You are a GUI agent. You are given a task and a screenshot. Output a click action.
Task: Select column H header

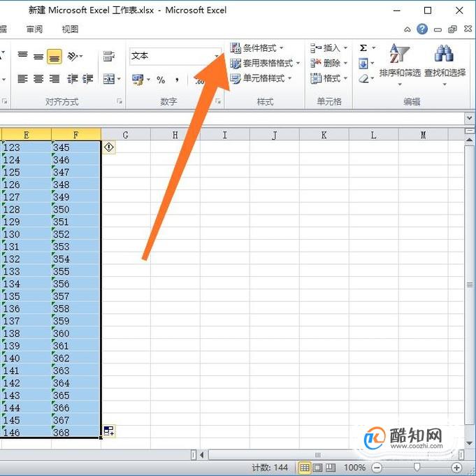point(175,135)
